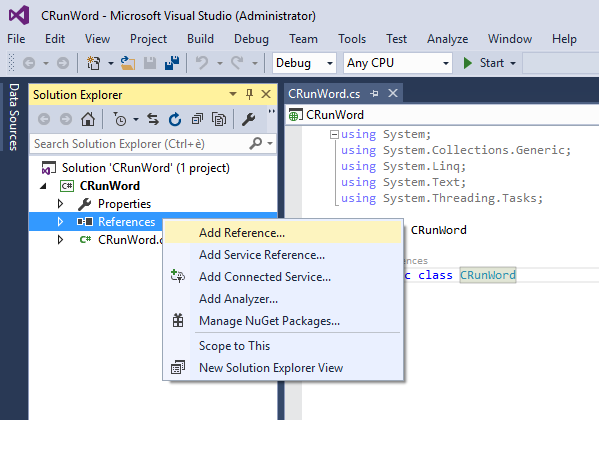Open the Data Sources side tab
This screenshot has height=450, width=601.
(14, 117)
